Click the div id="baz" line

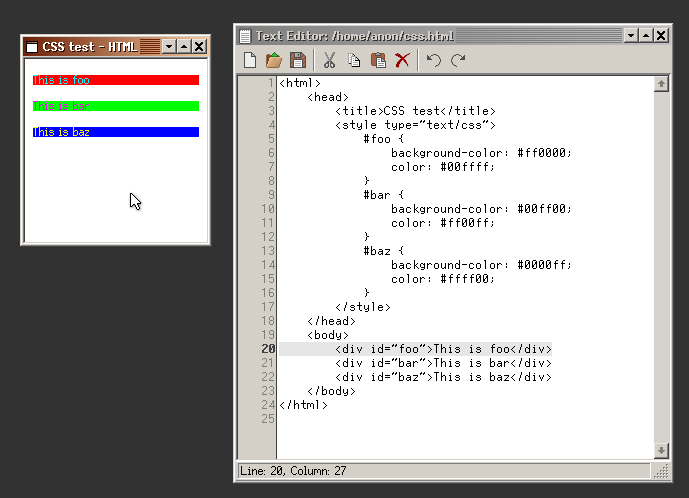coord(443,377)
